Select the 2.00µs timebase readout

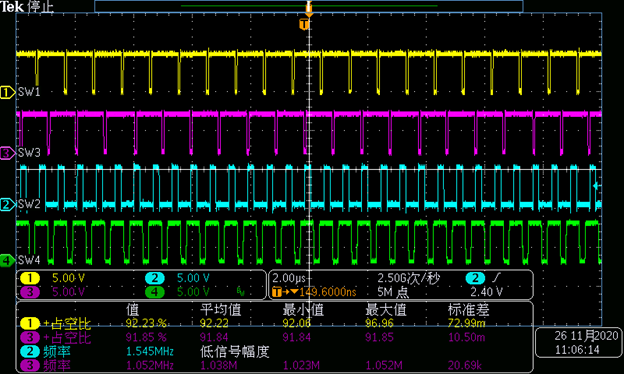[289, 278]
